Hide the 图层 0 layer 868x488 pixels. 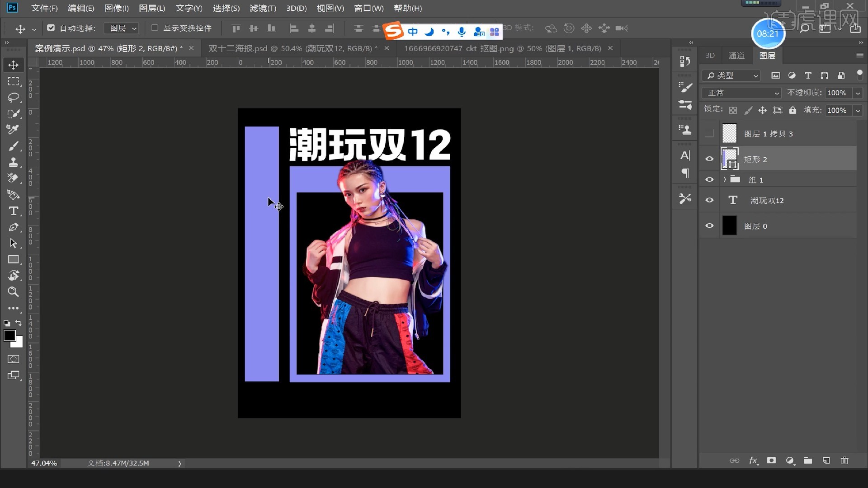pyautogui.click(x=709, y=225)
